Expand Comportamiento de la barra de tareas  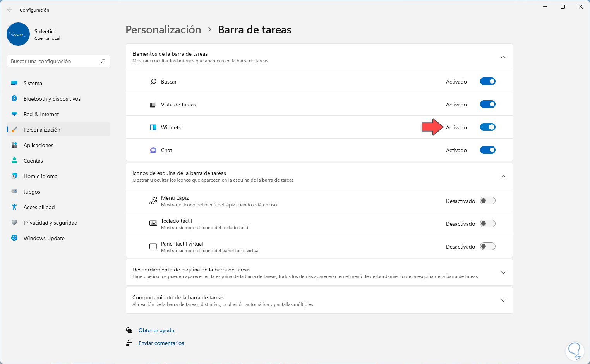pos(503,300)
